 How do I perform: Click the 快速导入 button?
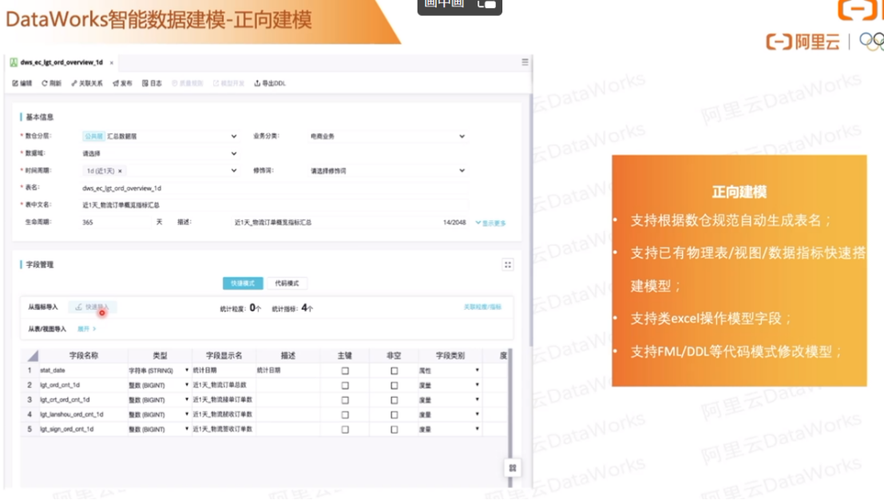92,307
